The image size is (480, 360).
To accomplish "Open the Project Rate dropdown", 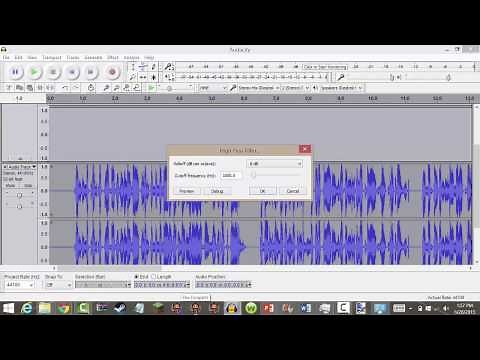I will [x=20, y=285].
